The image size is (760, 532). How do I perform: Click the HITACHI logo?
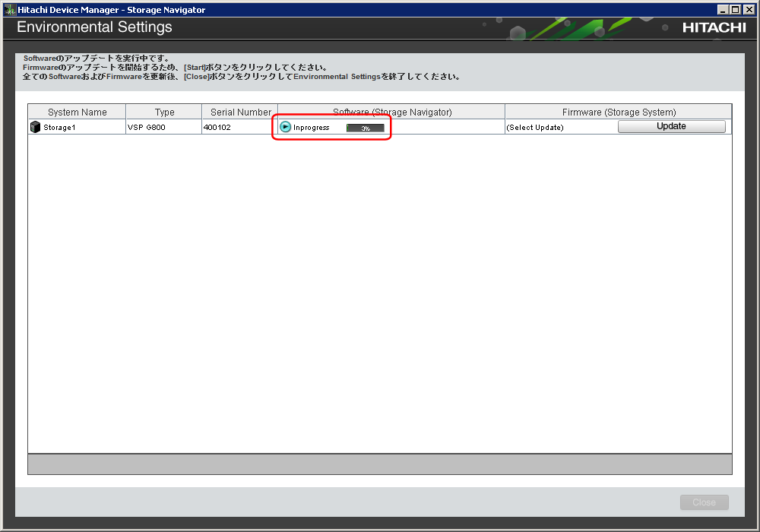click(714, 27)
